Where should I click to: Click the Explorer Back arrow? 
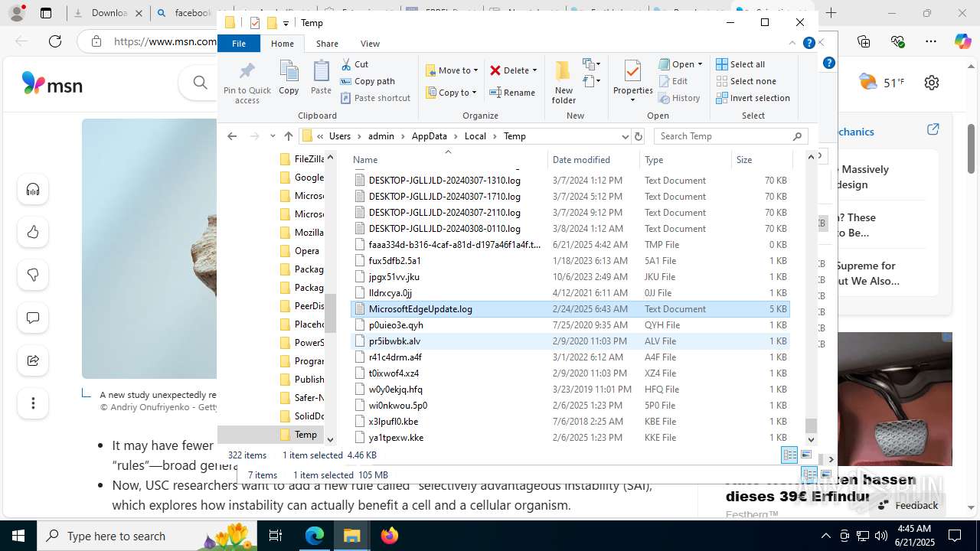coord(232,136)
